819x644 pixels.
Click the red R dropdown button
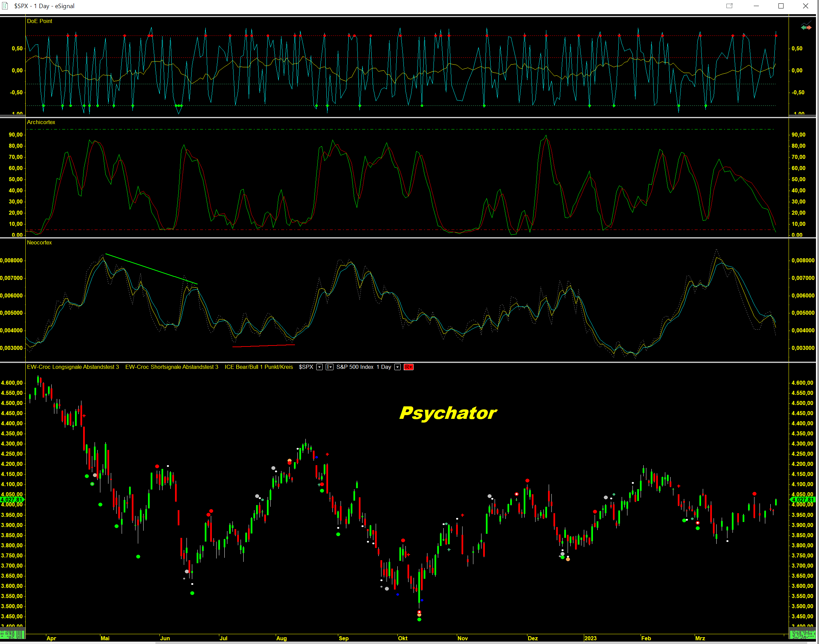point(408,367)
